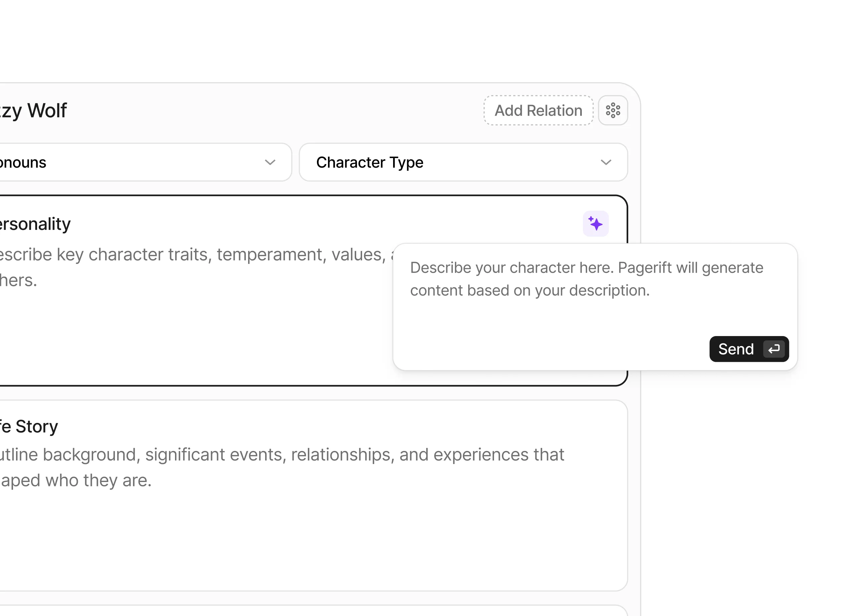Click empty space left of Send button
The image size is (847, 616).
tap(553, 349)
